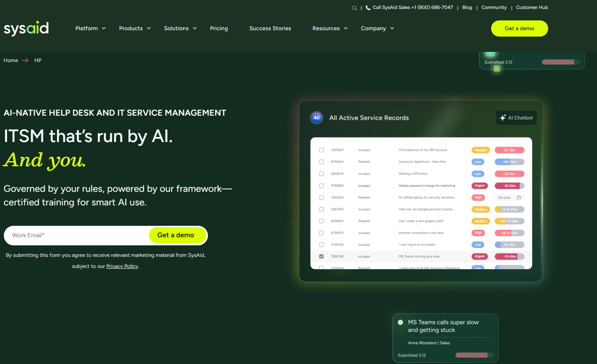Go to Customer Hub
Image resolution: width=597 pixels, height=364 pixels.
(x=532, y=8)
